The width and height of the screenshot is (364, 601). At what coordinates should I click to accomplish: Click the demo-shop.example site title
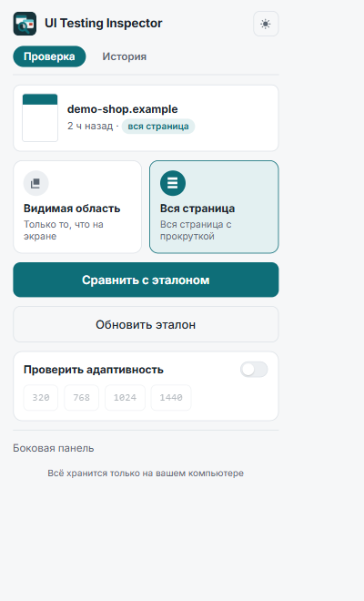123,109
